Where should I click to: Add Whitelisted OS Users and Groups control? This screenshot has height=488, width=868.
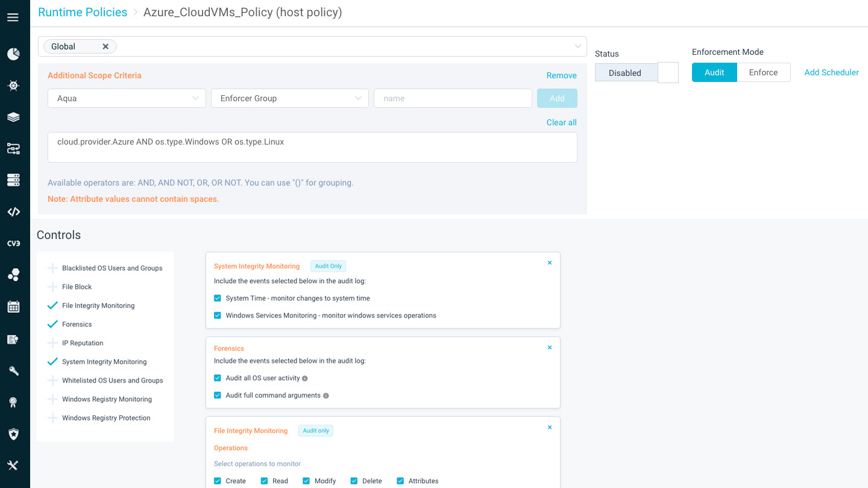click(x=53, y=380)
